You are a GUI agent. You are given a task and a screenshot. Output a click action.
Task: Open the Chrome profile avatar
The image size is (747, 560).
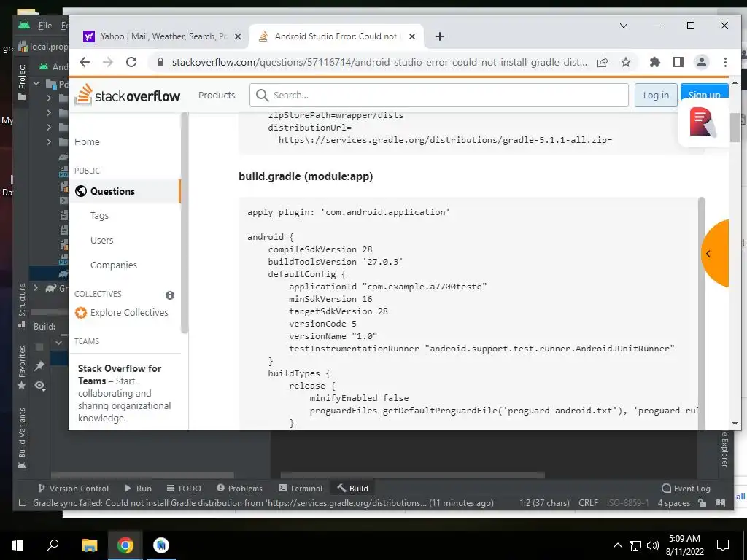pyautogui.click(x=701, y=62)
